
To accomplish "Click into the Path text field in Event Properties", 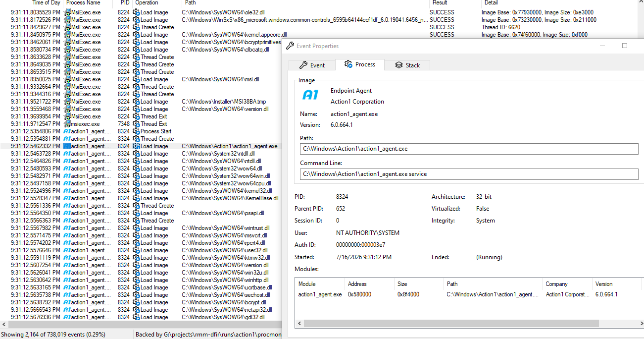I will coord(469,149).
